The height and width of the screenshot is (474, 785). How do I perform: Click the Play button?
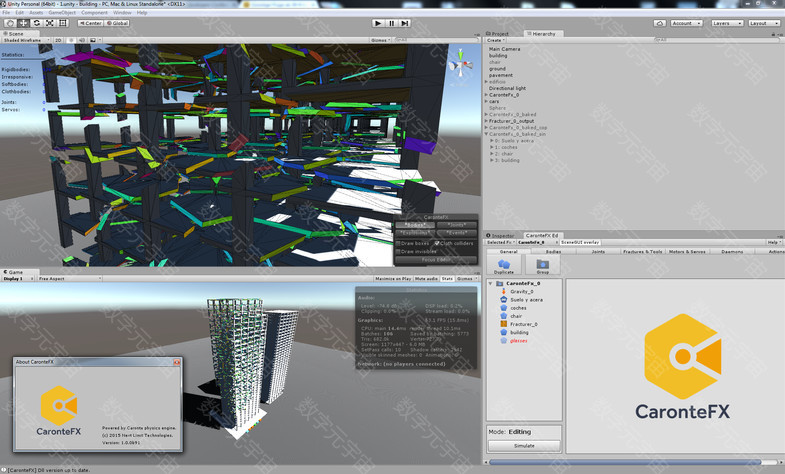378,23
